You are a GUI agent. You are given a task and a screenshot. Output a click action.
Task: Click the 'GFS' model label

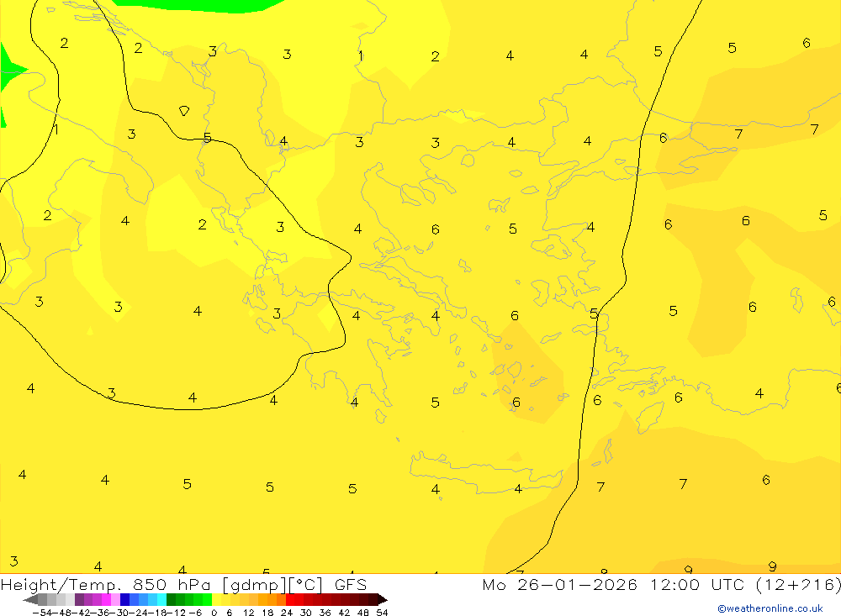(351, 584)
